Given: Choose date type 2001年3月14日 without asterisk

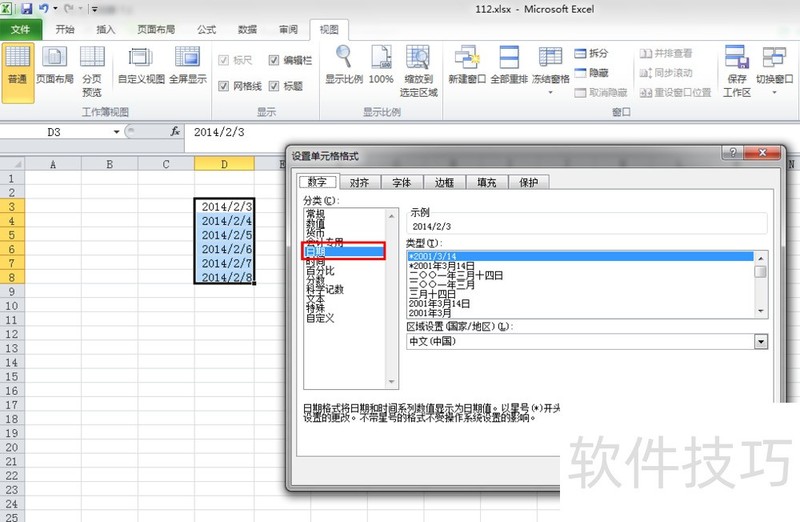Looking at the screenshot, I should click(439, 304).
